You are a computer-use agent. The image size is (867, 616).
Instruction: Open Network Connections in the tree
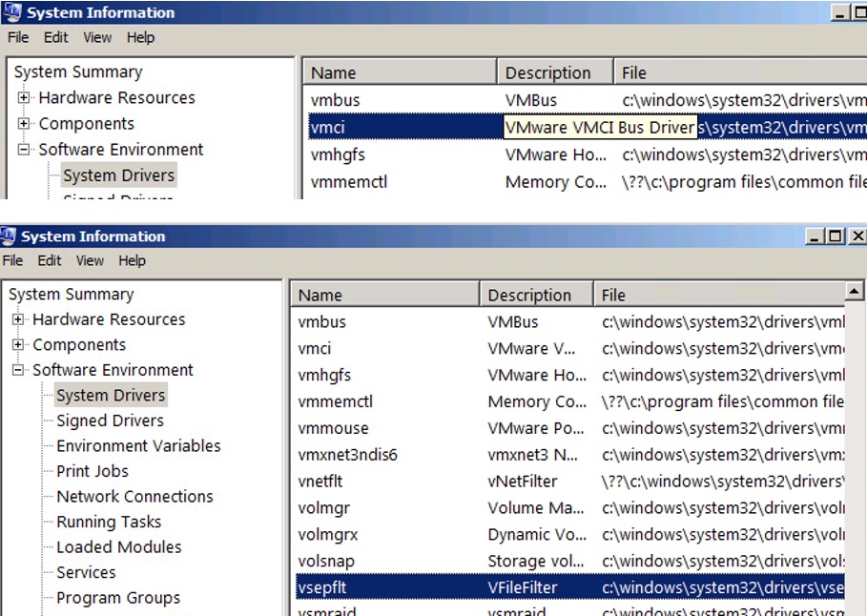coord(134,497)
